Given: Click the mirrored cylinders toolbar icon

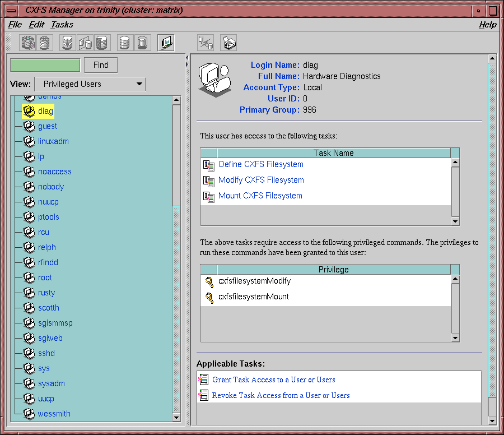Looking at the screenshot, I should coord(85,43).
